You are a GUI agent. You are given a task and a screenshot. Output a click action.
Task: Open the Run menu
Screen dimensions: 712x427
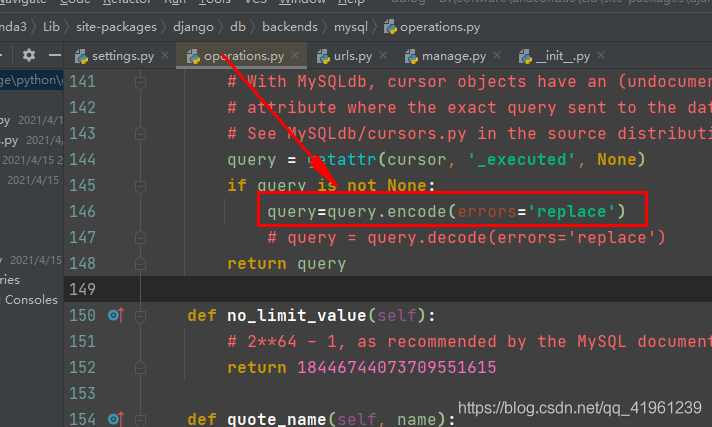pyautogui.click(x=175, y=2)
